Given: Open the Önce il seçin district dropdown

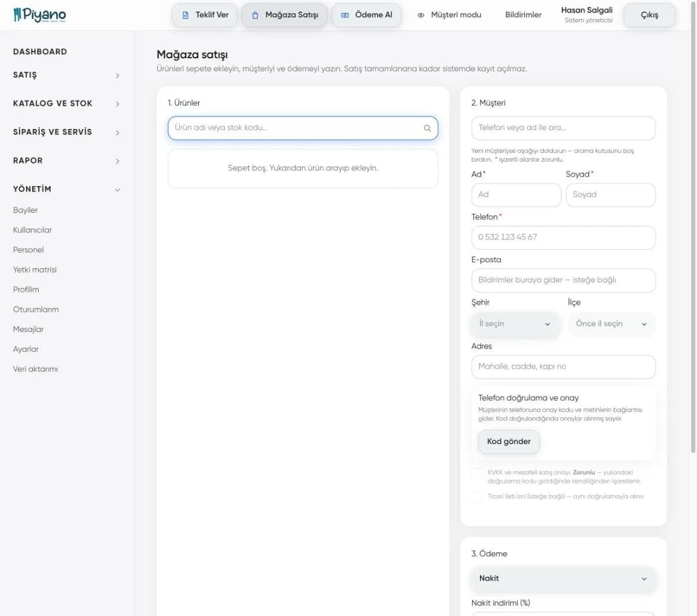Looking at the screenshot, I should [x=611, y=324].
